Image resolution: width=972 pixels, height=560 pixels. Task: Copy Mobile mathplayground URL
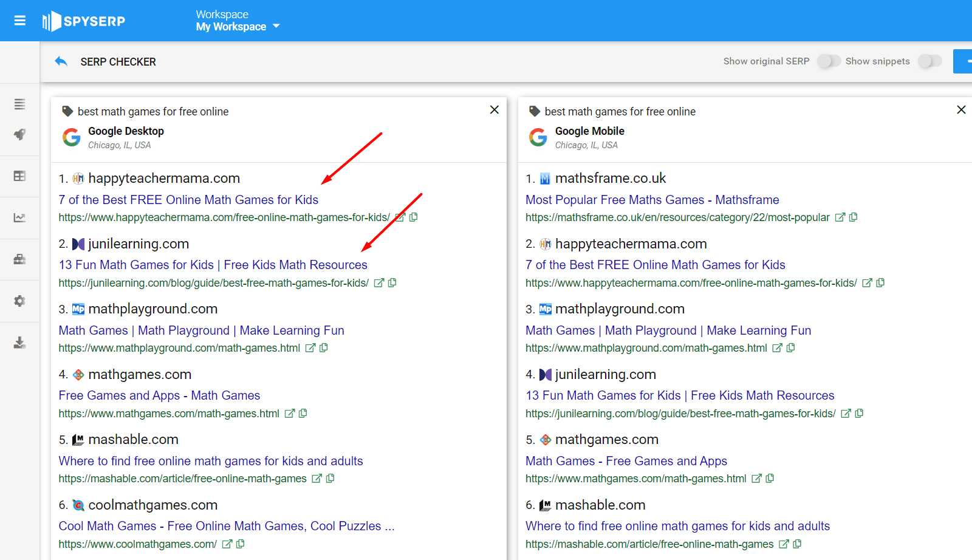791,348
